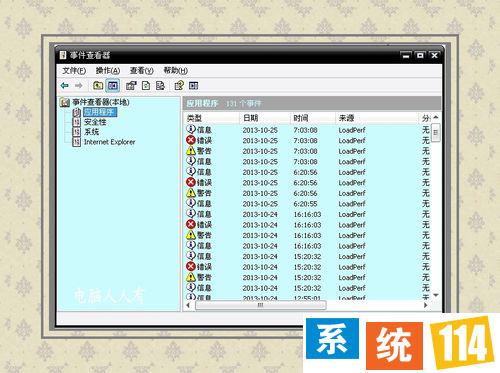Click the error icon of 6:20:56 错误 row

[x=191, y=182]
